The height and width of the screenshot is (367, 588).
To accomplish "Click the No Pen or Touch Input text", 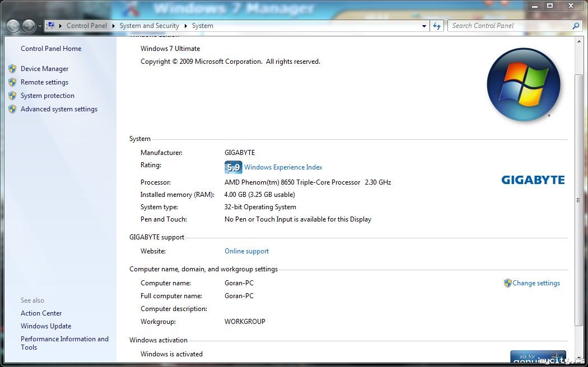I will (x=298, y=219).
